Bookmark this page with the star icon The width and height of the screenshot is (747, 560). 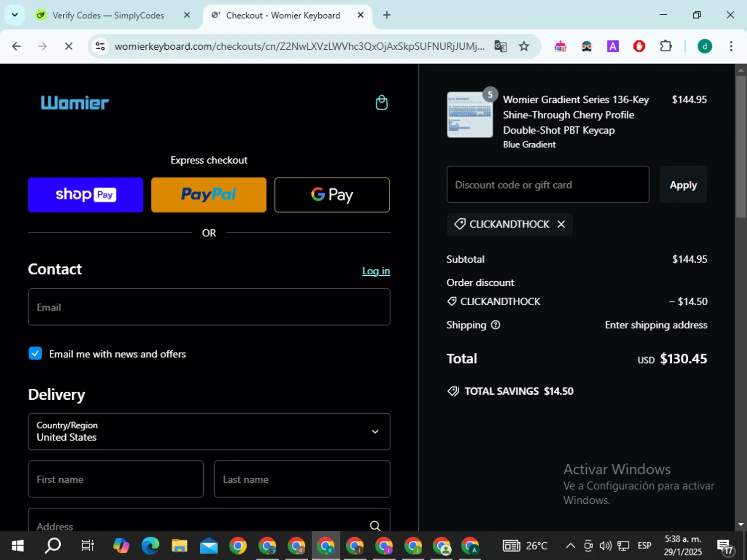coord(524,46)
